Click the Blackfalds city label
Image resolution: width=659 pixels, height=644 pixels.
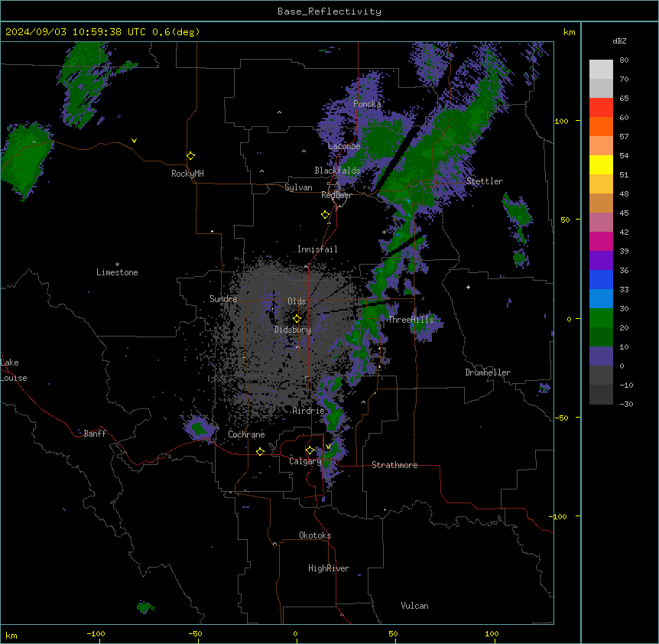(337, 171)
